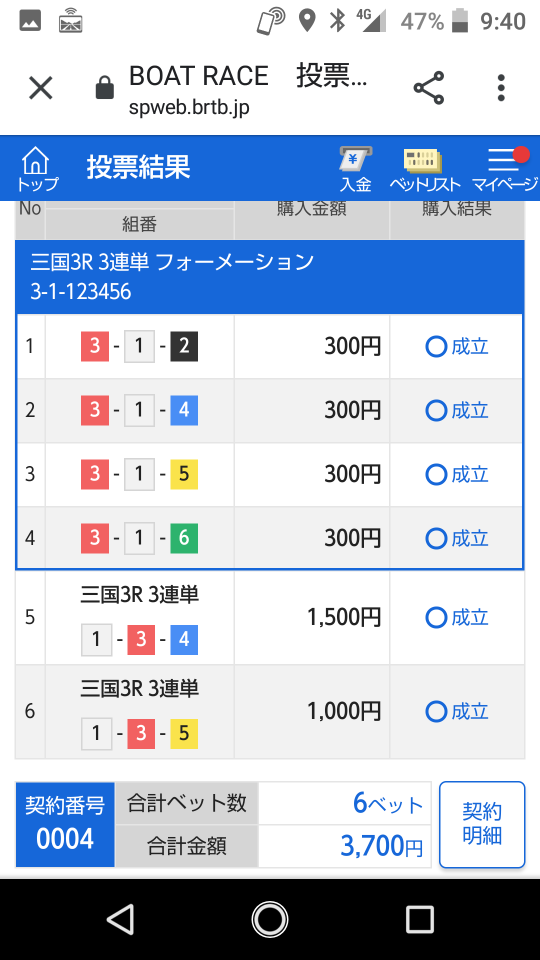This screenshot has height=960, width=540.
Task: Open 契約明細 contract details button
Action: 482,824
